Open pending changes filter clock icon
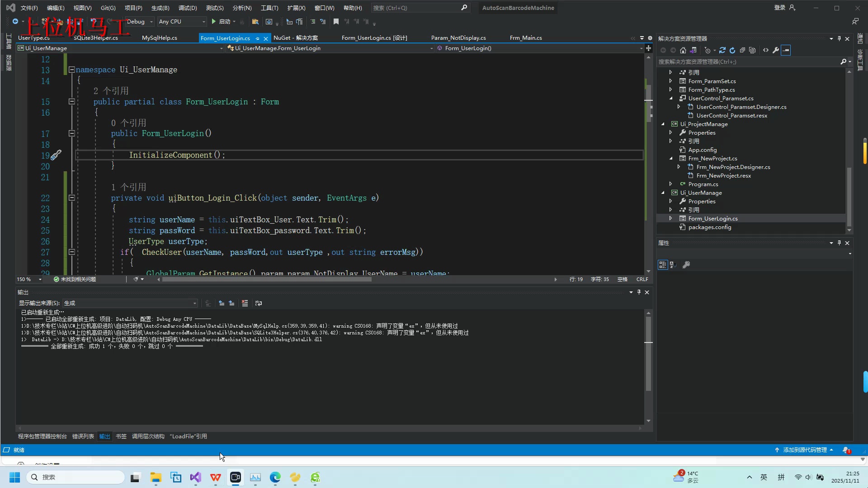The width and height of the screenshot is (868, 488). (708, 50)
